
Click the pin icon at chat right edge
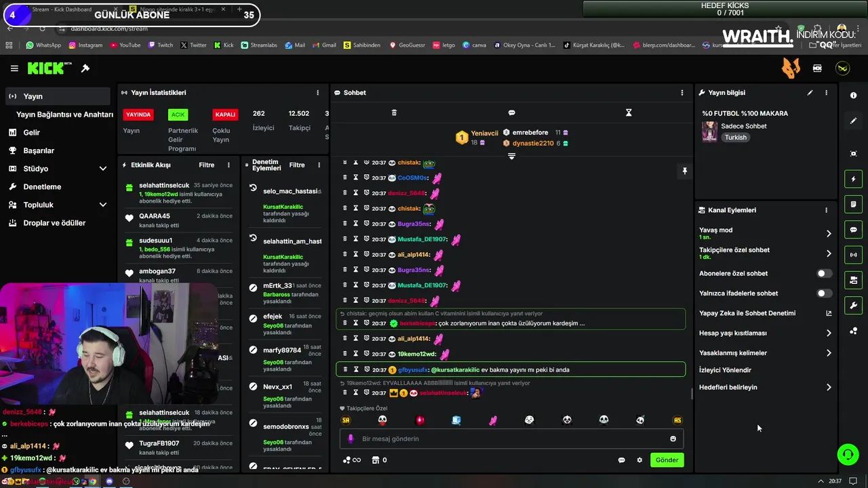coord(684,171)
